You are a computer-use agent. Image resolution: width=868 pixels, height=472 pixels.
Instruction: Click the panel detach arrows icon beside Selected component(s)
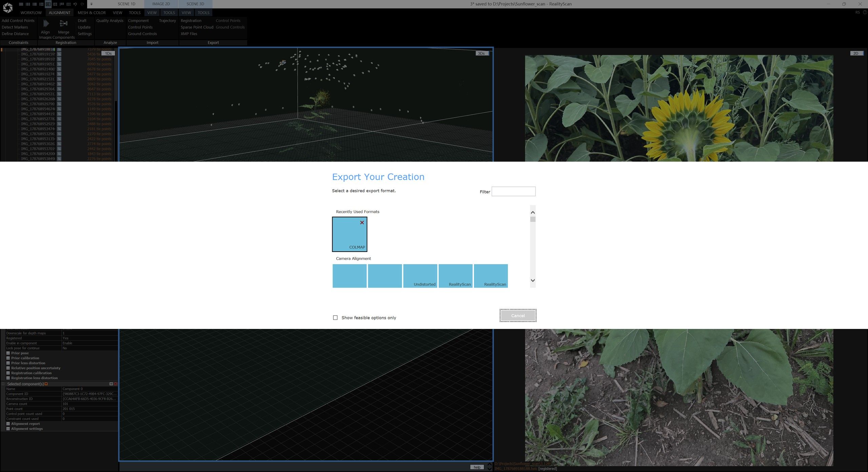(111, 384)
